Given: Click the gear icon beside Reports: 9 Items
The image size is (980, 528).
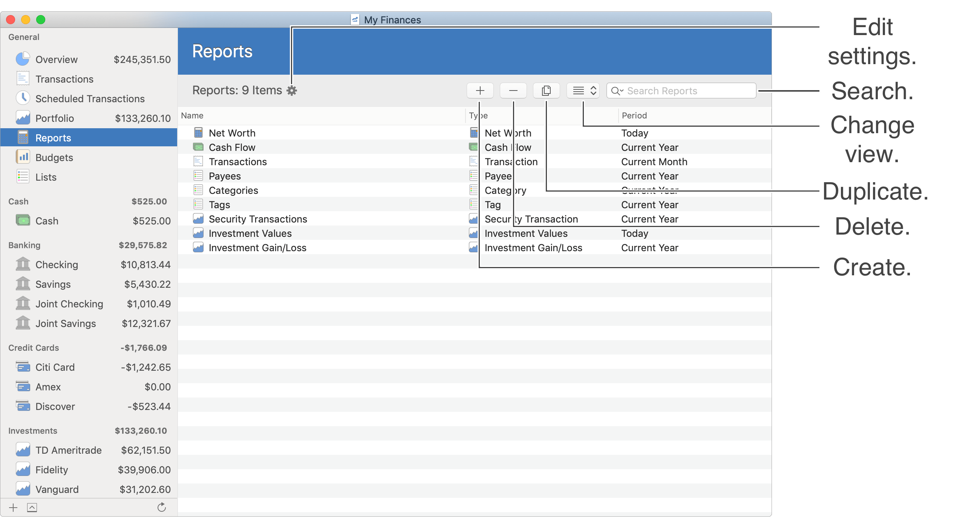Looking at the screenshot, I should (292, 91).
